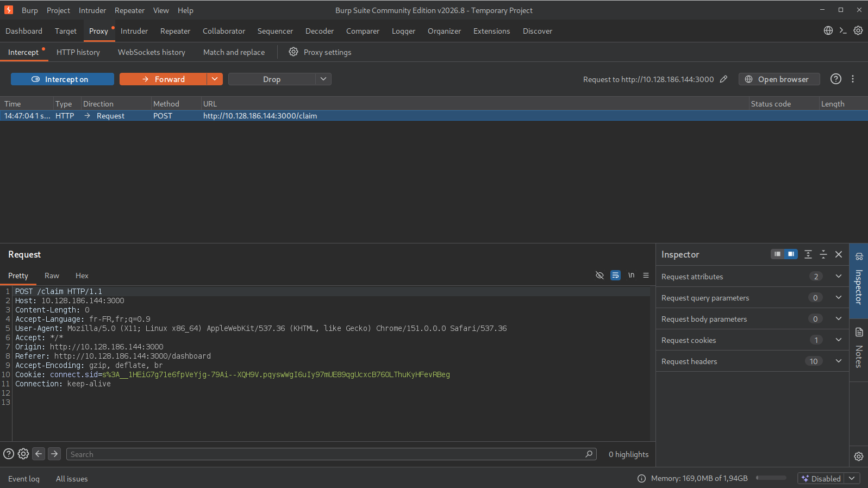Screen dimensions: 868x488
Task: Click the memory usage progress bar
Action: [771, 478]
